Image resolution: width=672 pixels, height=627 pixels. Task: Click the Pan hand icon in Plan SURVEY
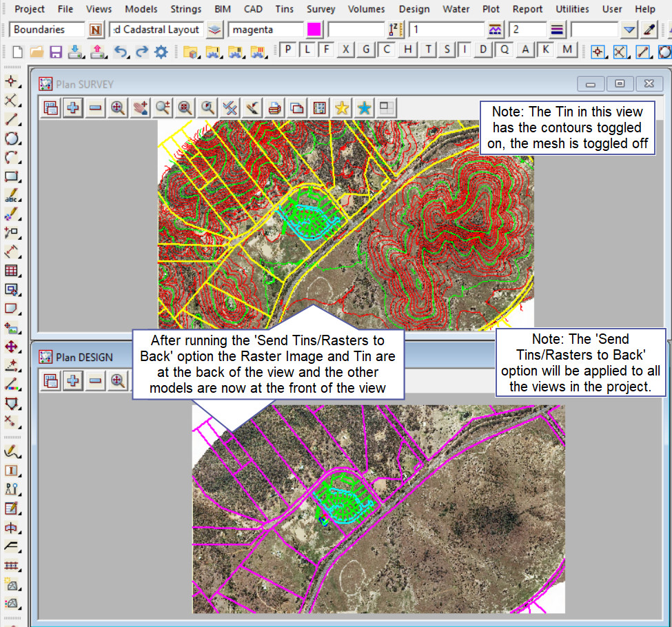[x=141, y=107]
